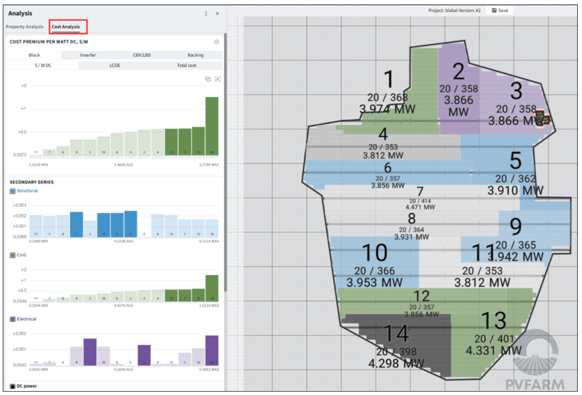Click the Electrical series label

coord(27,319)
